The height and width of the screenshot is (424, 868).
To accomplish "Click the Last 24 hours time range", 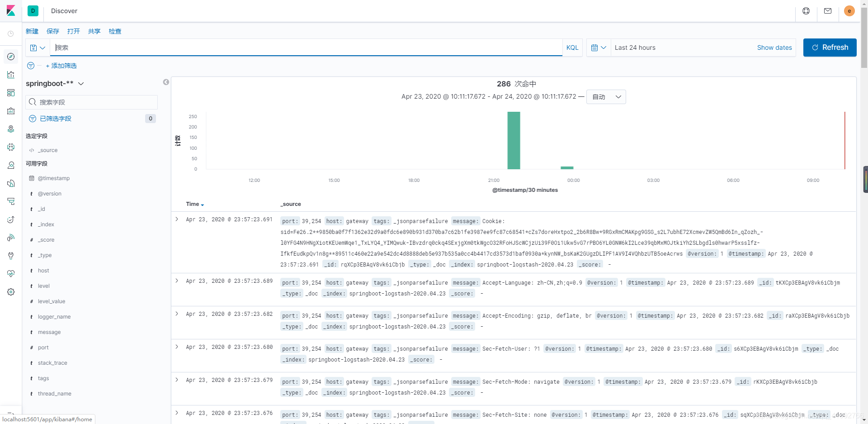I will point(635,48).
